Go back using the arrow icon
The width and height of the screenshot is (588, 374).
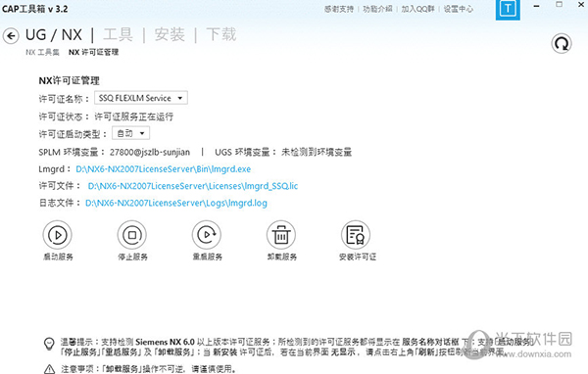pos(11,36)
